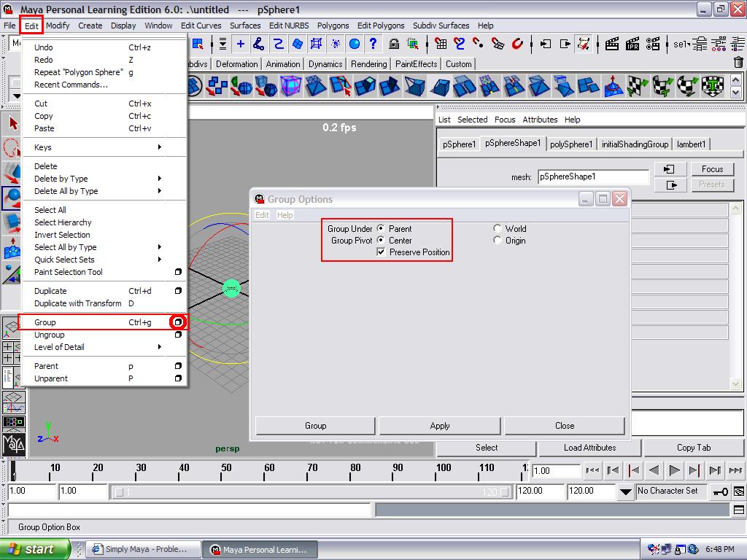
Task: Click the Copy Tab button
Action: [694, 448]
